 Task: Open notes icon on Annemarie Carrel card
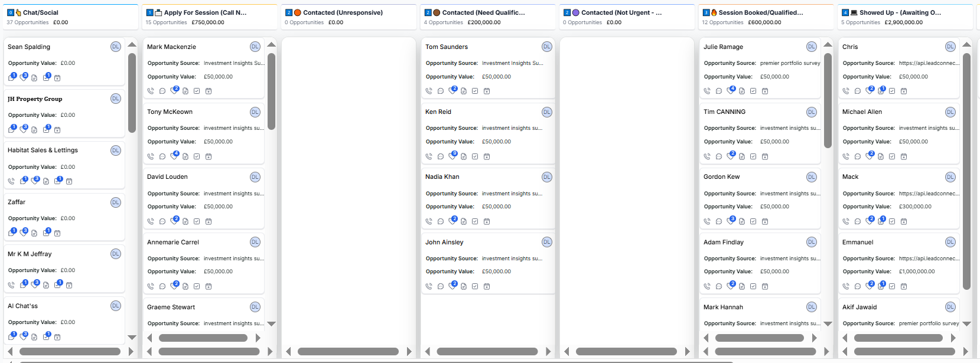185,286
